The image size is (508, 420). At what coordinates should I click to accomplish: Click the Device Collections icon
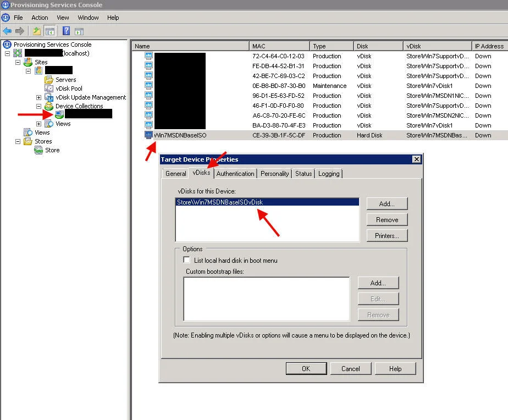pos(49,106)
